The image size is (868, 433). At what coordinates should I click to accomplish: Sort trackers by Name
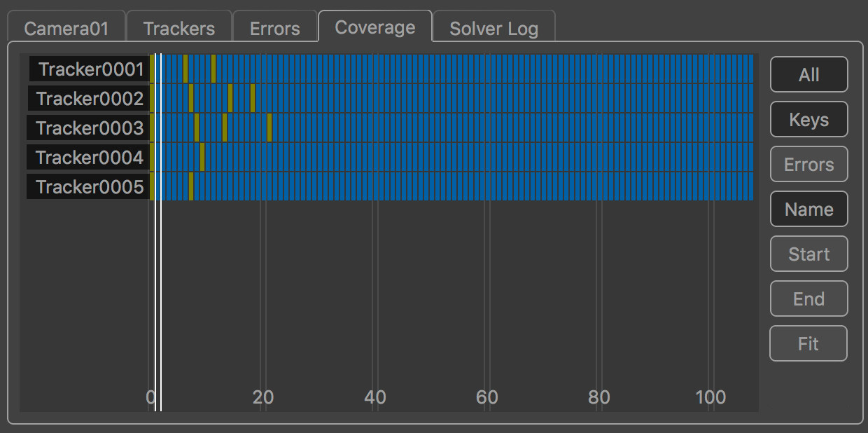pyautogui.click(x=808, y=209)
